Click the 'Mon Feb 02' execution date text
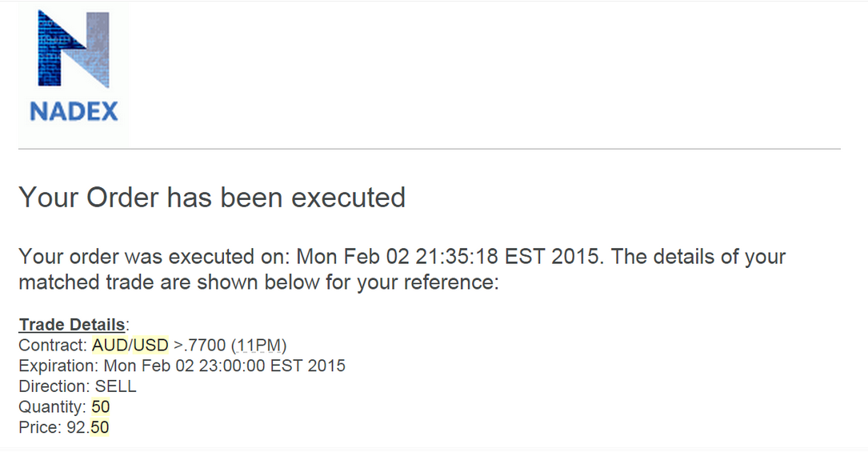Image resolution: width=868 pixels, height=452 pixels. point(353,257)
